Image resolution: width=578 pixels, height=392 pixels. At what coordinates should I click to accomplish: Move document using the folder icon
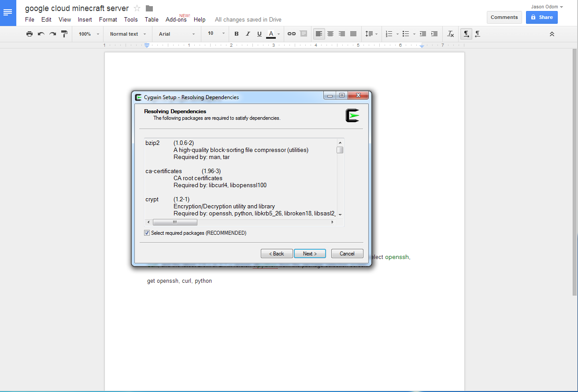coord(149,8)
